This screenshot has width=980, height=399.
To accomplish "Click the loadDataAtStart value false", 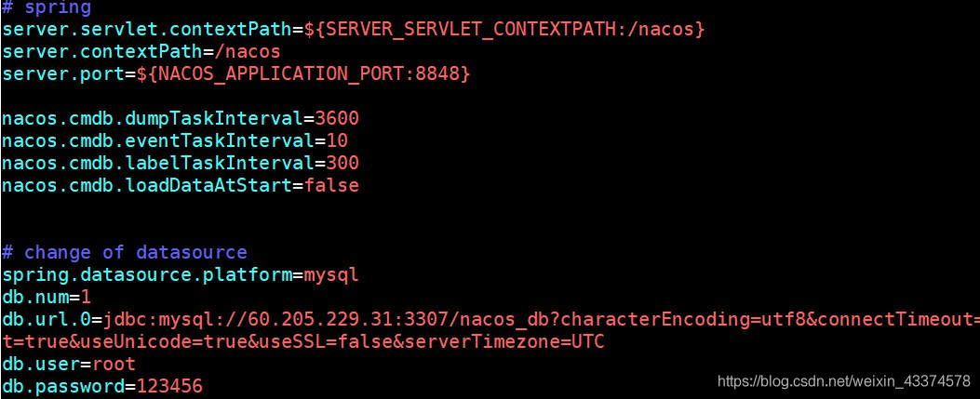I will [x=331, y=185].
